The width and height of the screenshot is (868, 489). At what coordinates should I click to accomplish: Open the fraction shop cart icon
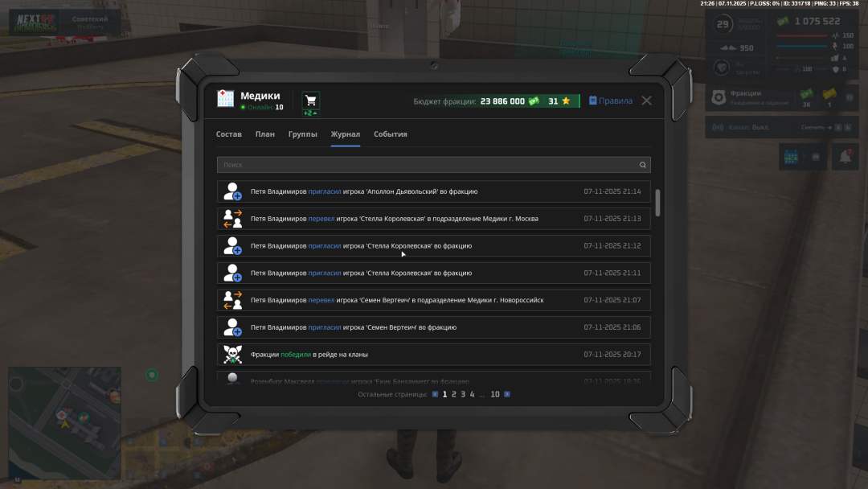pyautogui.click(x=310, y=97)
